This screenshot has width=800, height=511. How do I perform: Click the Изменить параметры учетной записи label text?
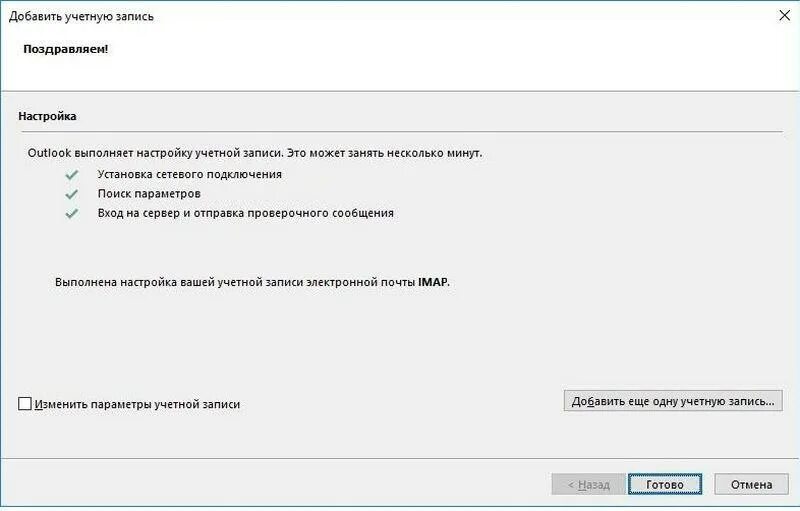[x=137, y=404]
